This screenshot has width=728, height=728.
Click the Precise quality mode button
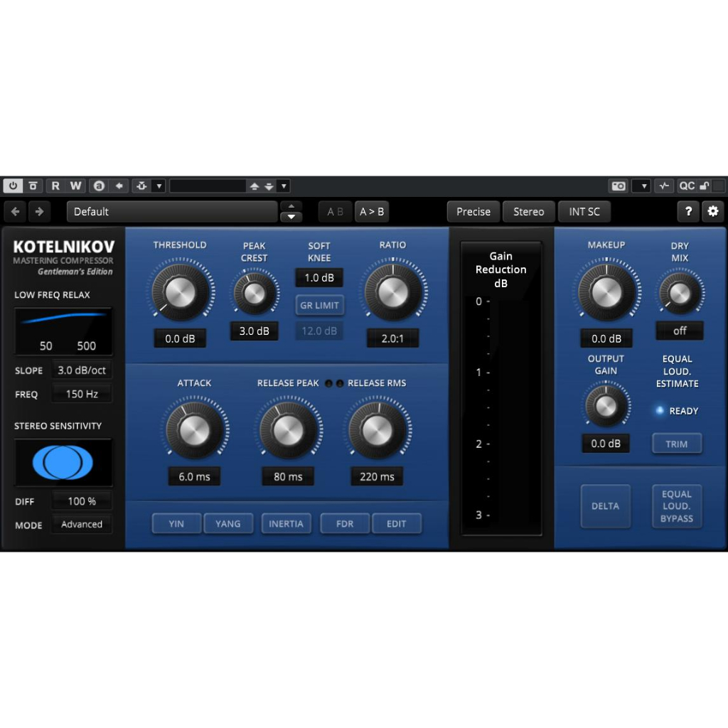(x=473, y=212)
